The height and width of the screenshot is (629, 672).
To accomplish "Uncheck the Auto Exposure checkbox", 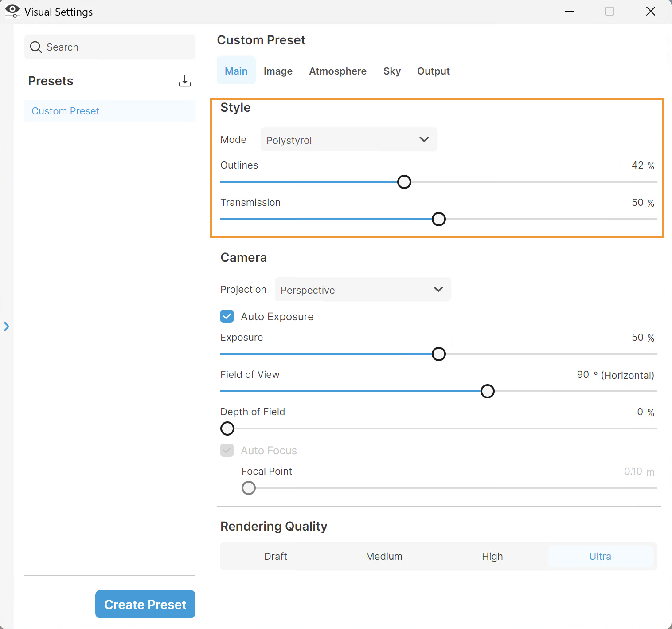I will [227, 316].
